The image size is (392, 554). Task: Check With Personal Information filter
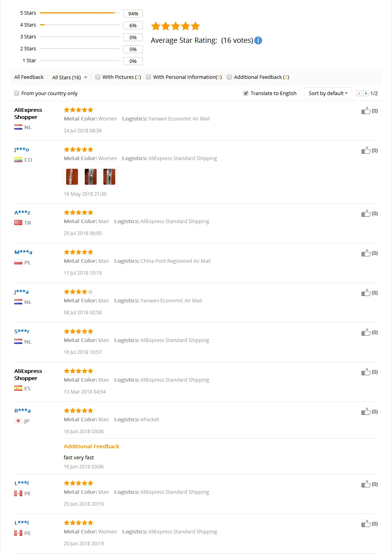click(148, 77)
